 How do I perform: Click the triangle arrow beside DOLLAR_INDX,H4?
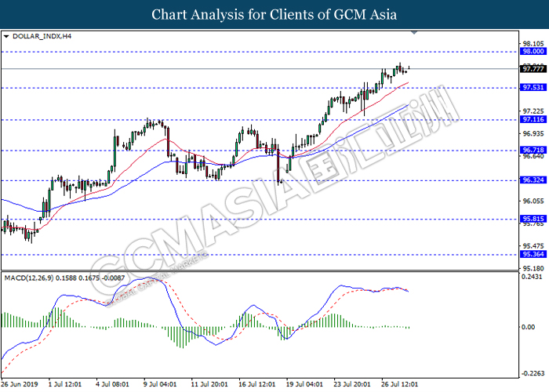[6, 36]
